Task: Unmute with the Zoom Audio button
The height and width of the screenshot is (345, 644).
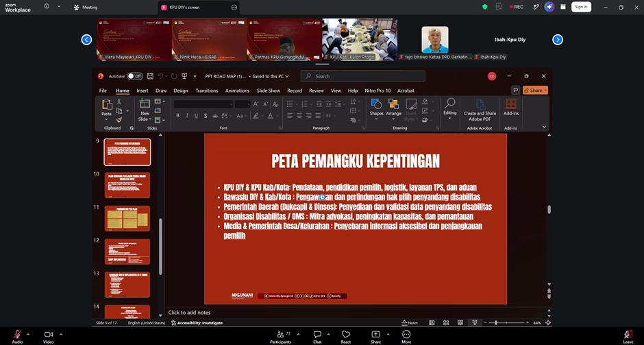Action: coord(17,336)
